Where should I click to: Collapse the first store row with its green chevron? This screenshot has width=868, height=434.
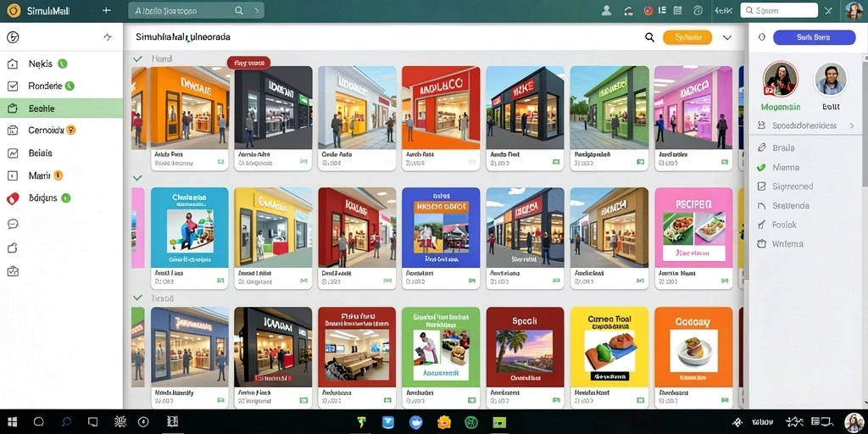[138, 58]
